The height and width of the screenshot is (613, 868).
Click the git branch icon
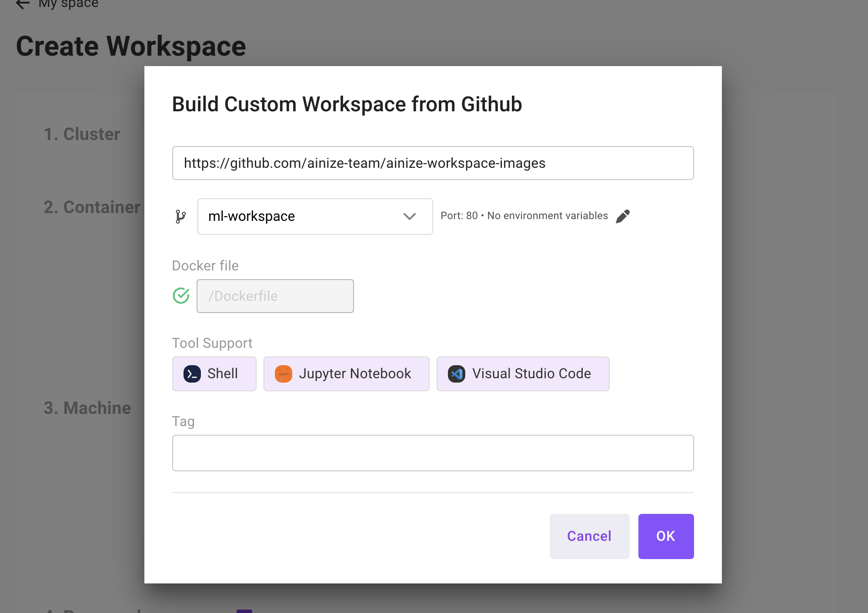click(181, 216)
